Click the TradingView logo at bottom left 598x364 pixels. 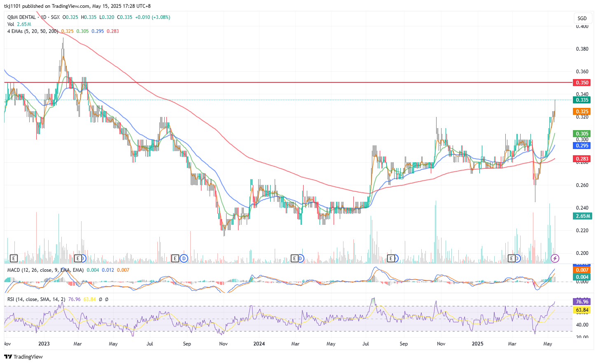(x=23, y=357)
